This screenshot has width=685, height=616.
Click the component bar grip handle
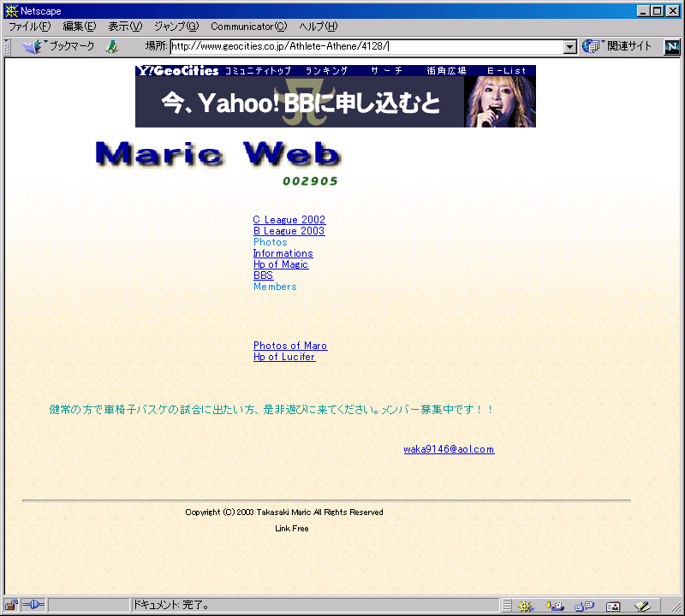(x=506, y=606)
